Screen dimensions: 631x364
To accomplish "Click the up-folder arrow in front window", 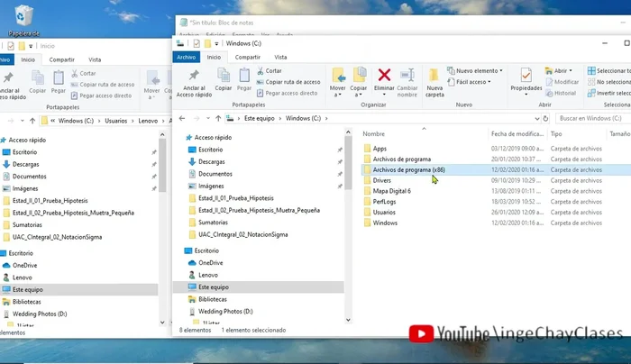I will pyautogui.click(x=218, y=118).
